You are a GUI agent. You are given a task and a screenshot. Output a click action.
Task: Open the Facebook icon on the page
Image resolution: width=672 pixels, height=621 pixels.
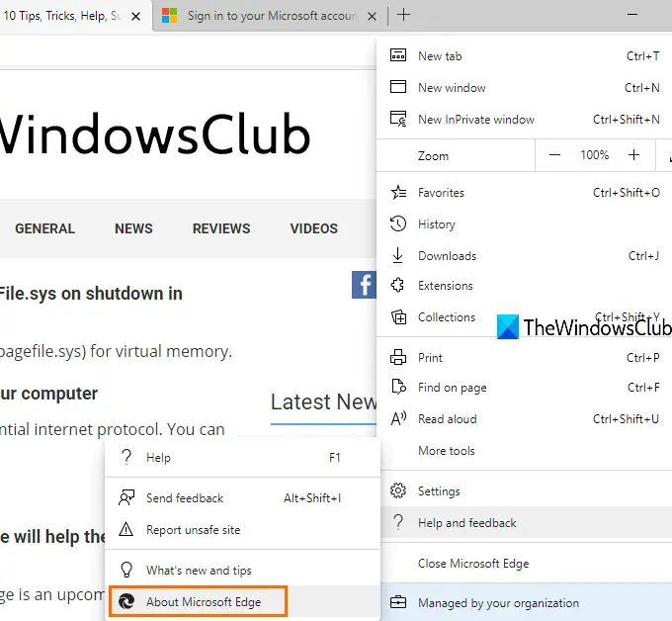pyautogui.click(x=364, y=285)
